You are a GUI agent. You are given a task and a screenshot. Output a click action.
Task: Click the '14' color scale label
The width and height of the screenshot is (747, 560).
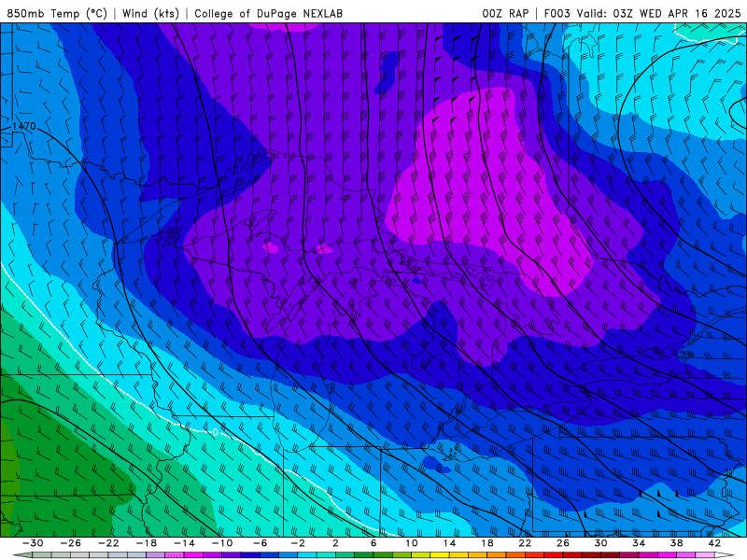[x=449, y=543]
